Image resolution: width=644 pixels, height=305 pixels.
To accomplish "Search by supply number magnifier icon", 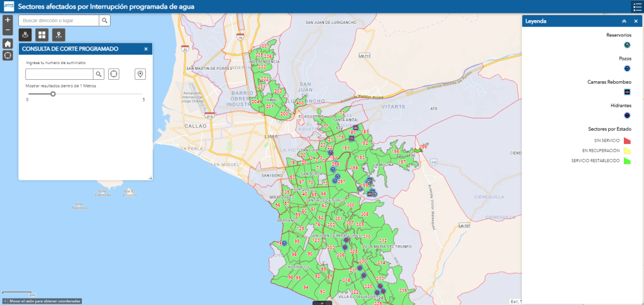I will 99,74.
